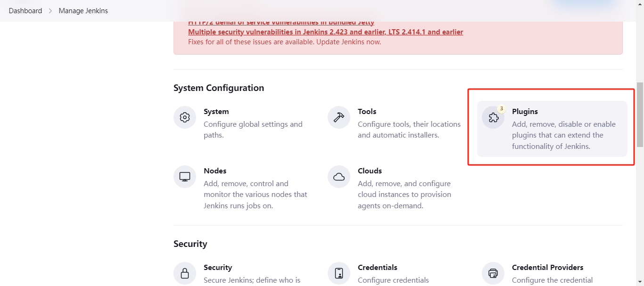Click the System gear icon
The height and width of the screenshot is (286, 644).
[x=185, y=117]
